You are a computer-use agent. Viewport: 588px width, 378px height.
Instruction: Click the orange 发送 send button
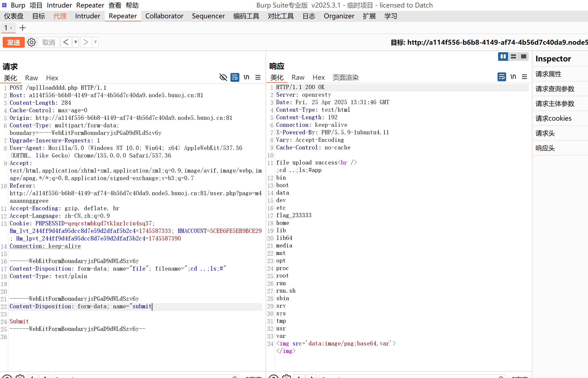(13, 42)
